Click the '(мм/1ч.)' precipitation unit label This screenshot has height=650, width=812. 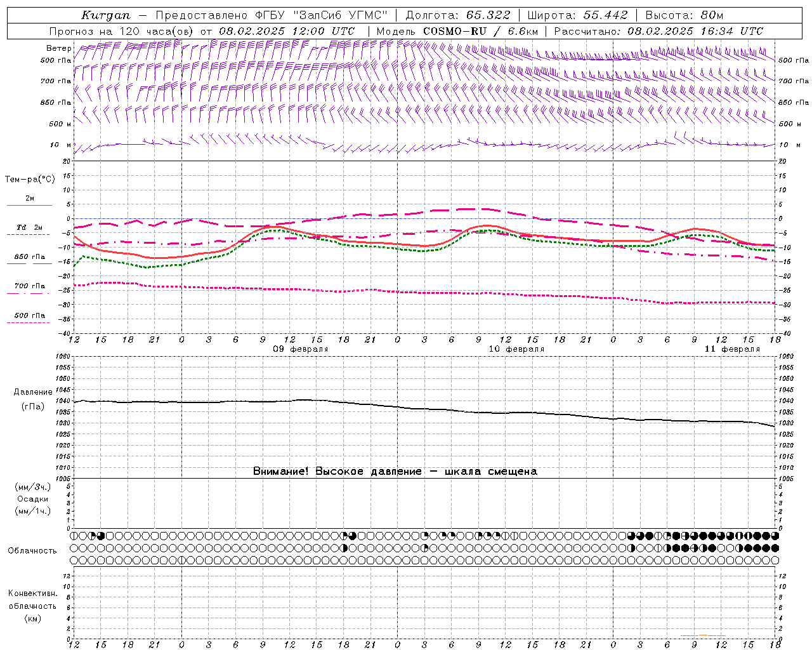click(33, 511)
